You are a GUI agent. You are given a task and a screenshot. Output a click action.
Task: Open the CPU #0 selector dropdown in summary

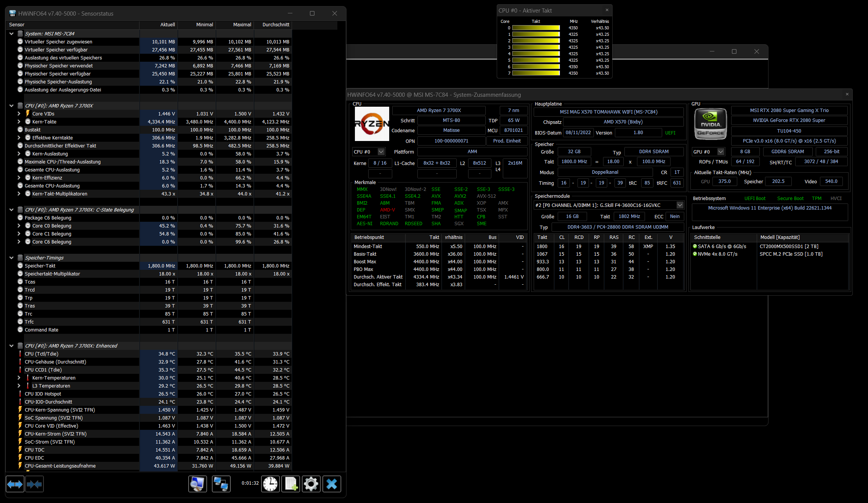click(x=381, y=152)
